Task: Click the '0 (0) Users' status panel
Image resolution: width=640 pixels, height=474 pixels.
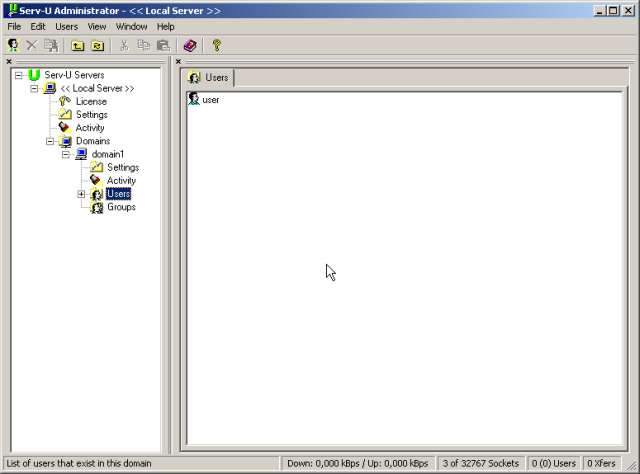Action: pos(553,463)
